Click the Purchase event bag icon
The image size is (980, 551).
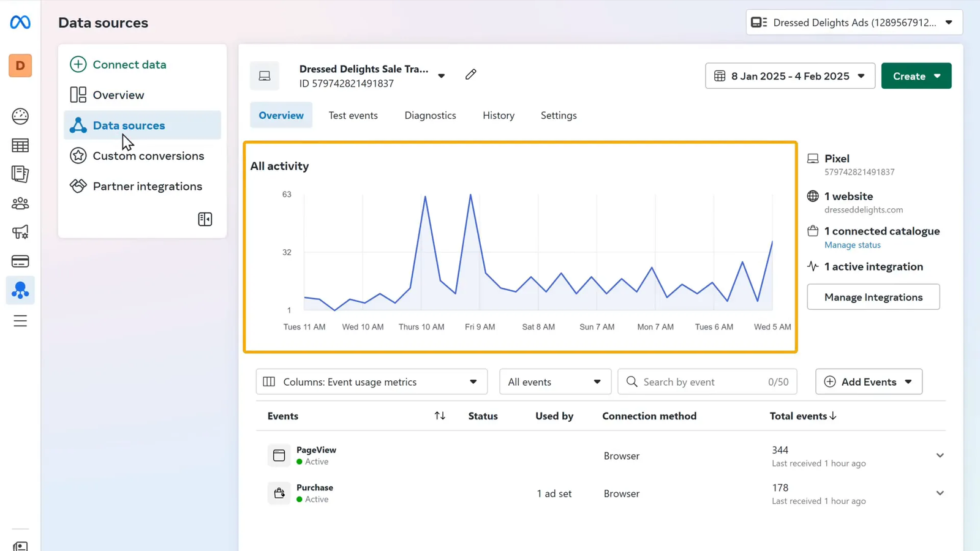pos(279,493)
